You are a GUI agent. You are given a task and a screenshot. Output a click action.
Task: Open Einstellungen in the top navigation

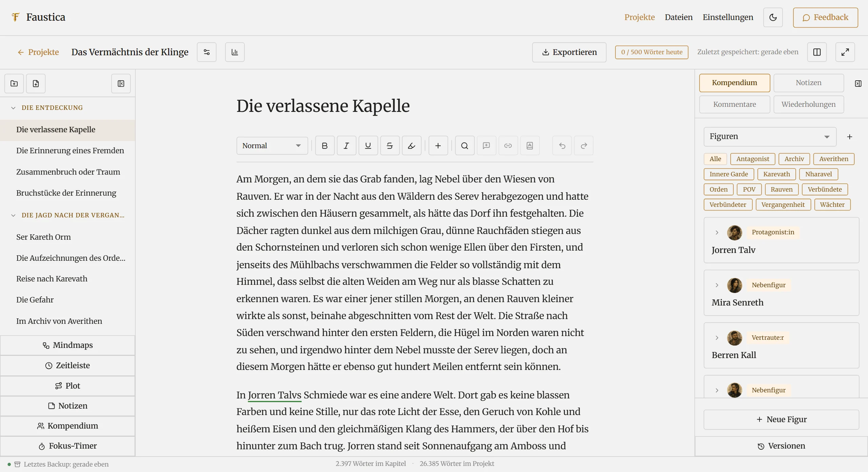(728, 17)
